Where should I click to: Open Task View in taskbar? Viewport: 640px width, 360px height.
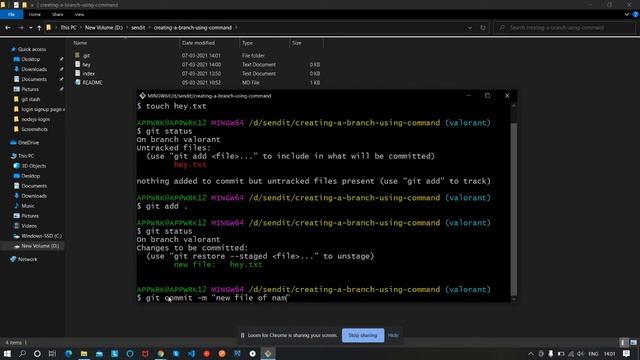52,353
